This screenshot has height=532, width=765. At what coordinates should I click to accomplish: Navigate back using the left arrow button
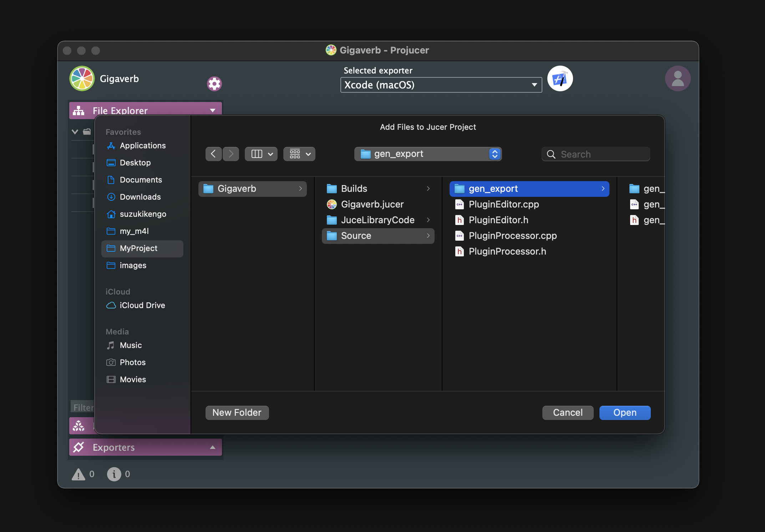(213, 153)
